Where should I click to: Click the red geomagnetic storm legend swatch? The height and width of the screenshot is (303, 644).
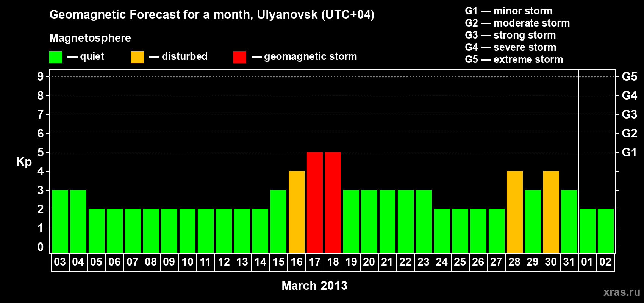pos(239,57)
